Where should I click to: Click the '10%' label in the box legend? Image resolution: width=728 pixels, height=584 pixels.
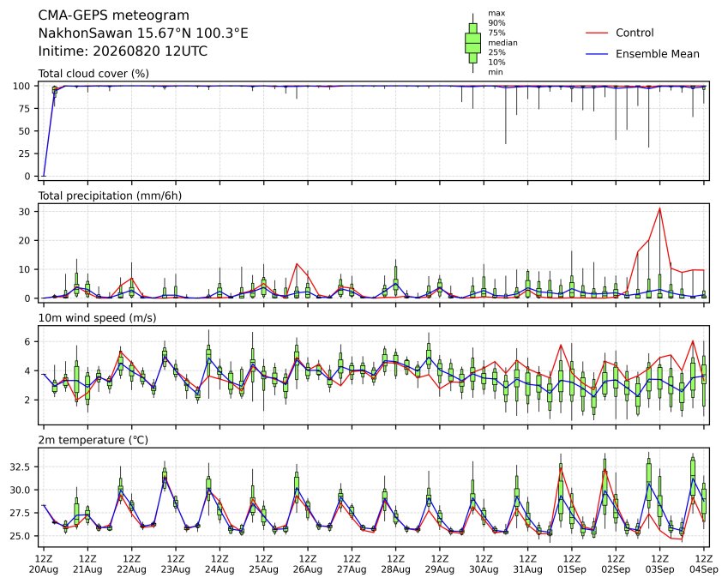[496, 63]
